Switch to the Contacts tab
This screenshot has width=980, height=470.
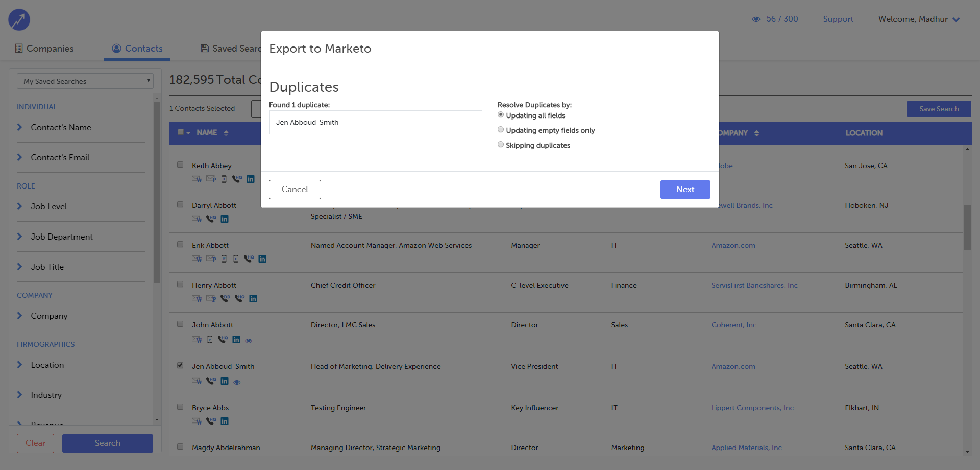pos(137,49)
